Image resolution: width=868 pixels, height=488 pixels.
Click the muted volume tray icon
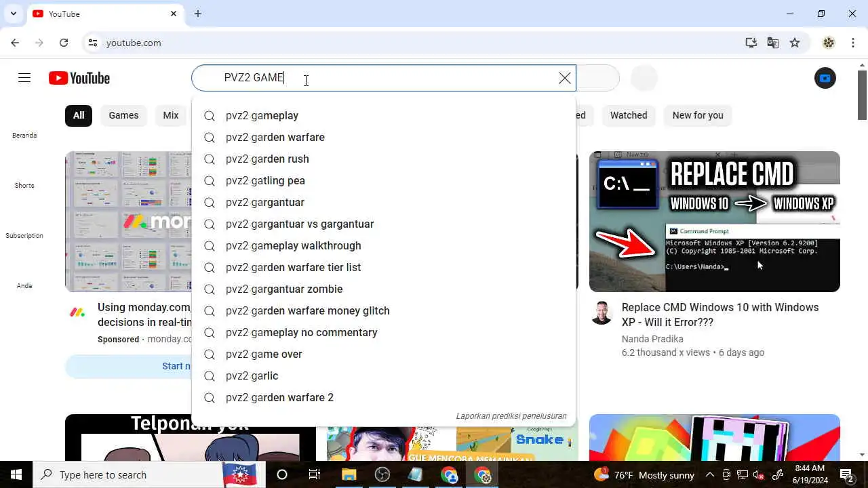point(759,474)
